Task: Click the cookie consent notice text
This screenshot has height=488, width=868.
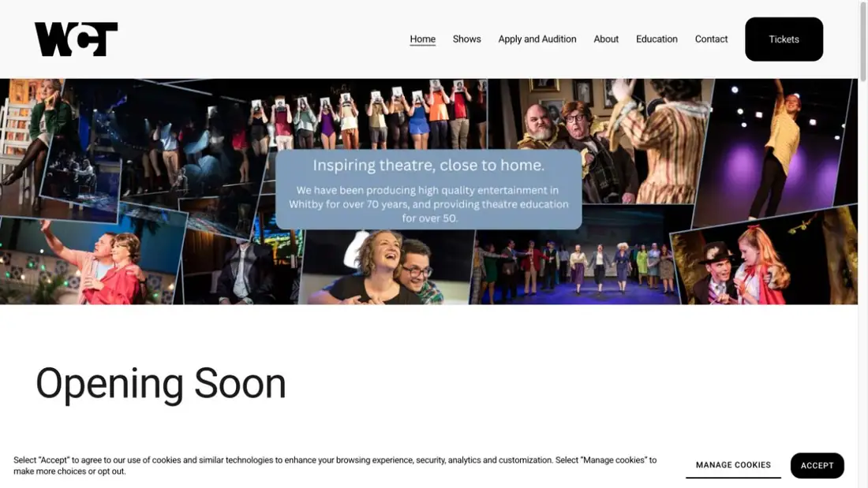Action: pyautogui.click(x=335, y=465)
